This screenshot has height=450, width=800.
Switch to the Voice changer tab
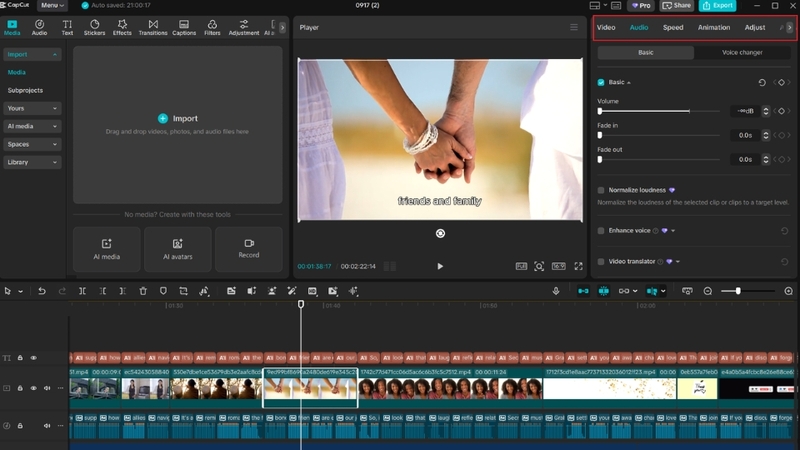click(742, 52)
